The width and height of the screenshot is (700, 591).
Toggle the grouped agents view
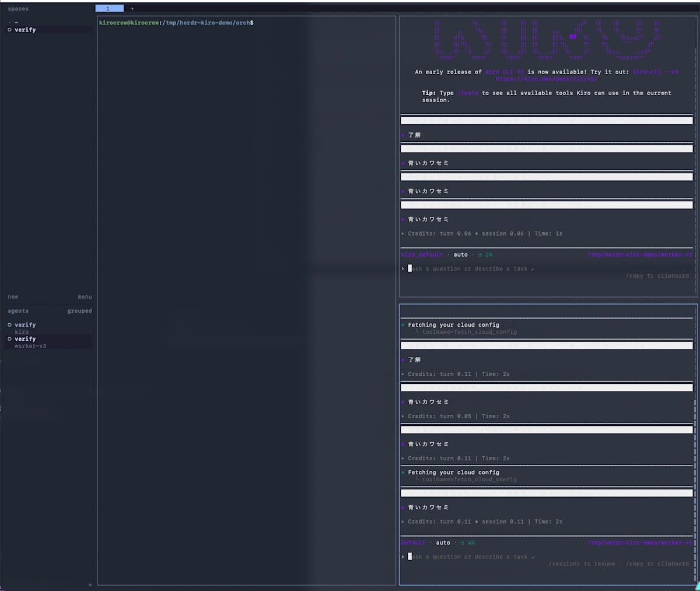click(x=79, y=311)
